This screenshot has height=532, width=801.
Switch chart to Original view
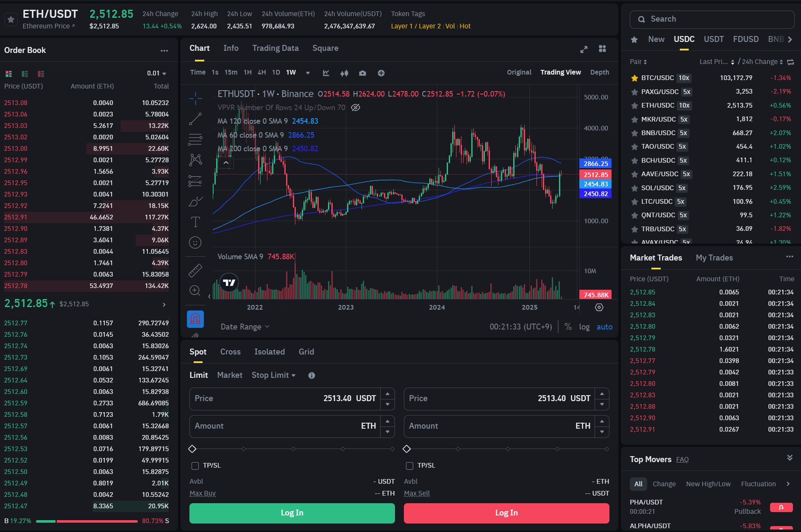coord(519,72)
